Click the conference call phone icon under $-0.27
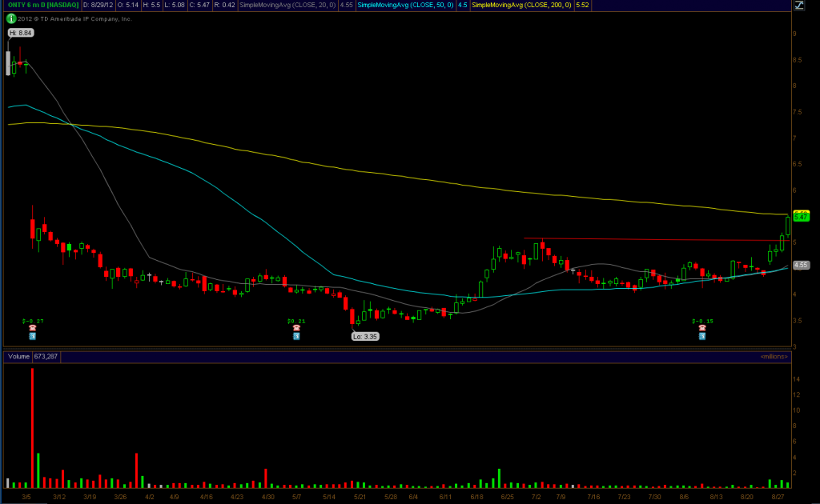The height and width of the screenshot is (504, 820). pyautogui.click(x=32, y=328)
